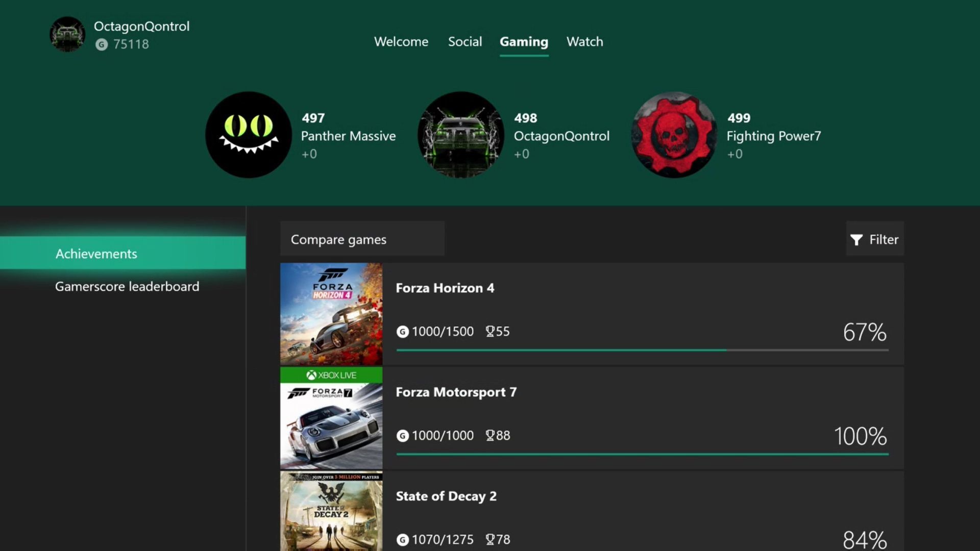Click the Fighting Power7 name
Viewport: 980px width, 551px height.
coord(774,136)
